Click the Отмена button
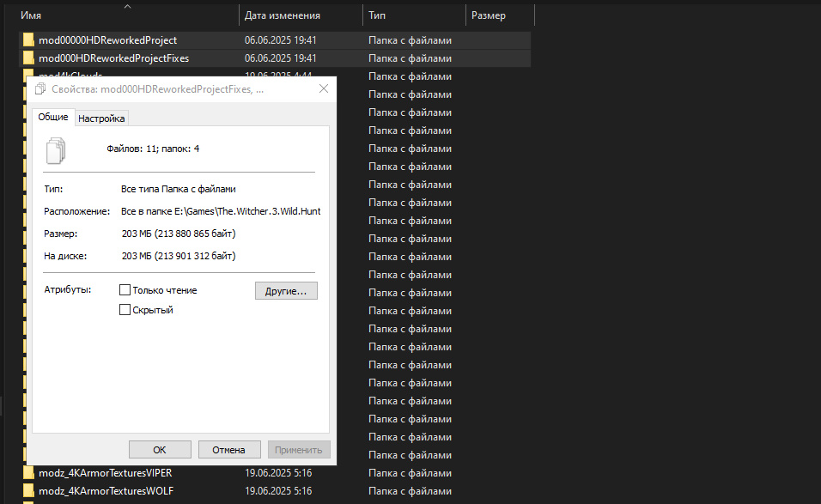Image resolution: width=821 pixels, height=504 pixels. (x=228, y=450)
